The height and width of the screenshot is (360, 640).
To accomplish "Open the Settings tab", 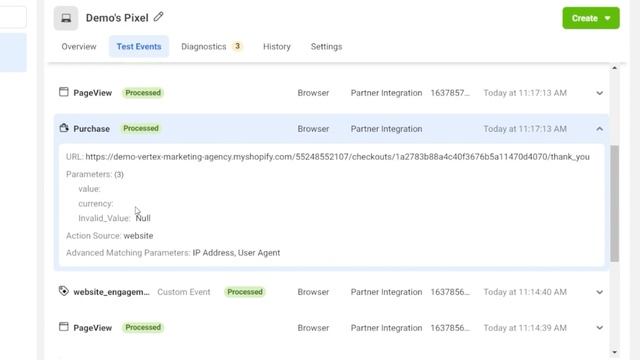I will click(x=327, y=47).
